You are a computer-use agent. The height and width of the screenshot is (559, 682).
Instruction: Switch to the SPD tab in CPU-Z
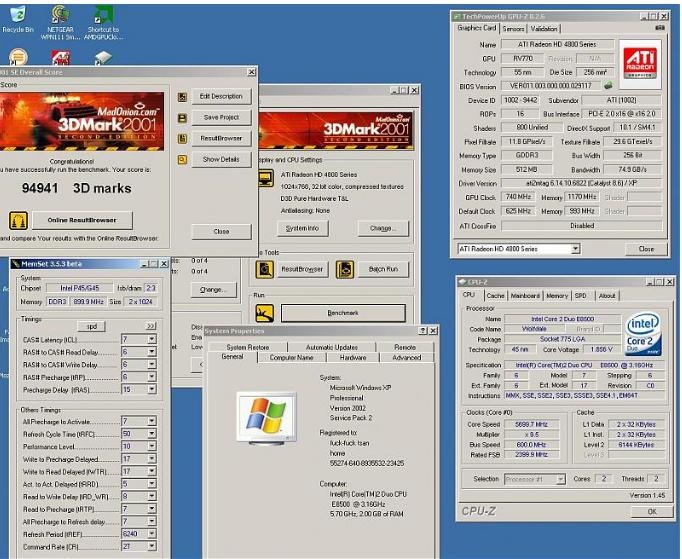tap(580, 296)
